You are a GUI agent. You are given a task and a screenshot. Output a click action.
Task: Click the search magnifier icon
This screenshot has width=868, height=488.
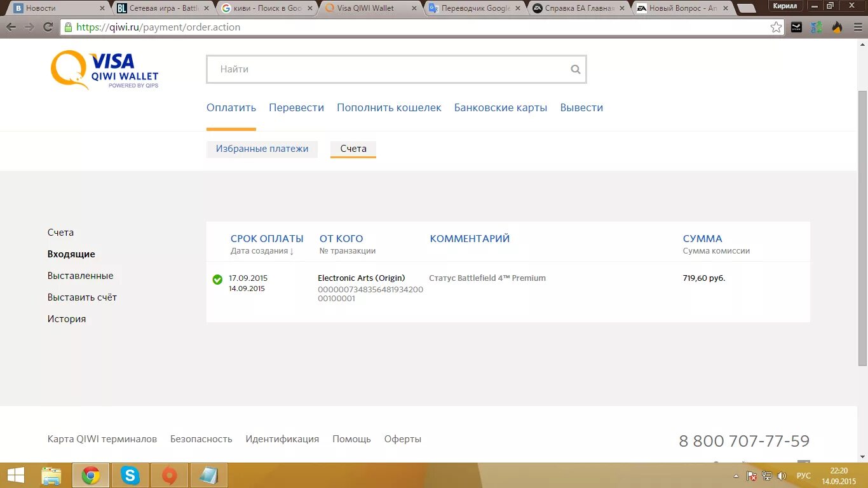[576, 69]
